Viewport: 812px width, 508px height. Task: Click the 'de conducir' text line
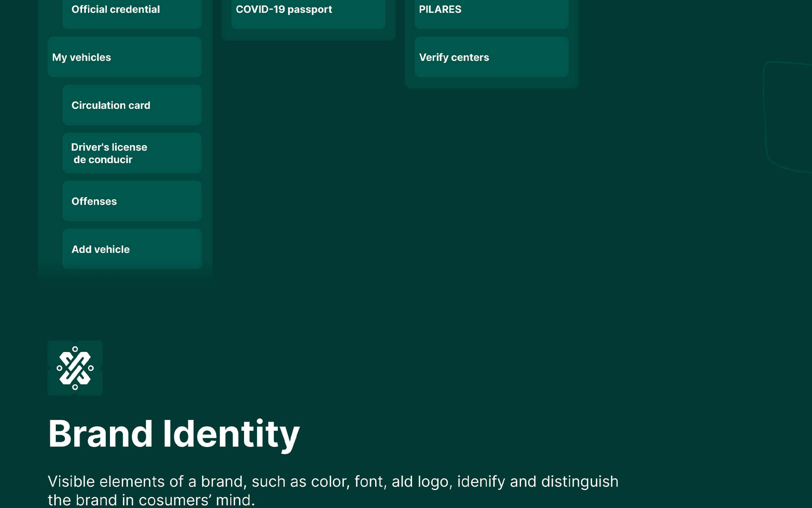pyautogui.click(x=103, y=160)
